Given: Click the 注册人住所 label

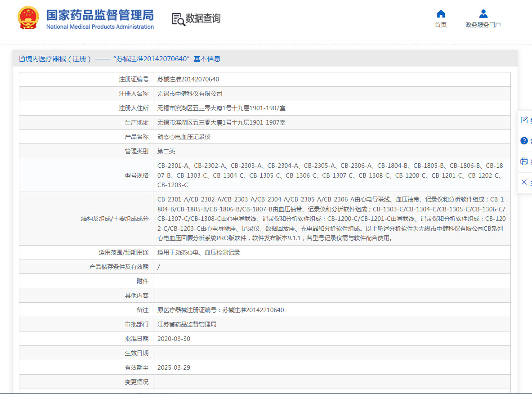Looking at the screenshot, I should click(x=134, y=108).
